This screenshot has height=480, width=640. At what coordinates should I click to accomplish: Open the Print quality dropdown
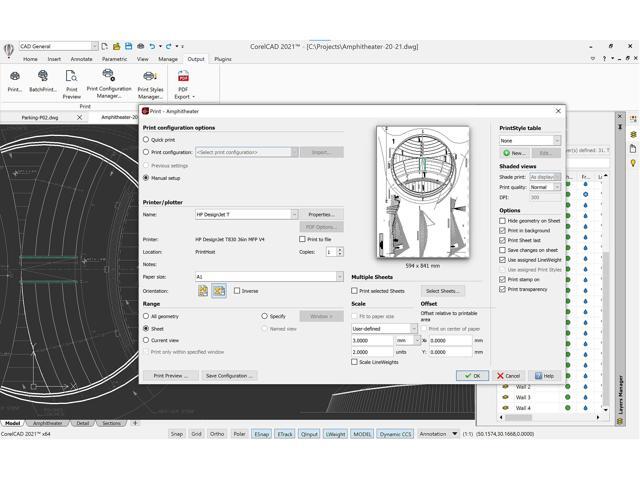point(557,187)
